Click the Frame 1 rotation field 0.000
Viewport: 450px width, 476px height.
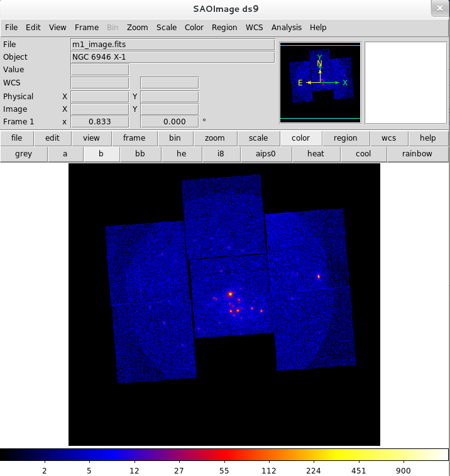[x=170, y=122]
